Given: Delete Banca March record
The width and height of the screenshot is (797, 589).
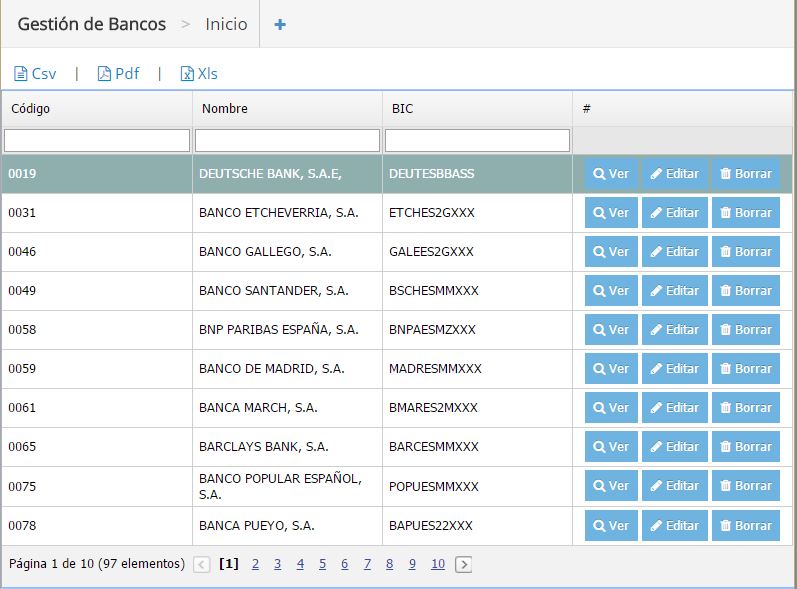Looking at the screenshot, I should point(746,408).
